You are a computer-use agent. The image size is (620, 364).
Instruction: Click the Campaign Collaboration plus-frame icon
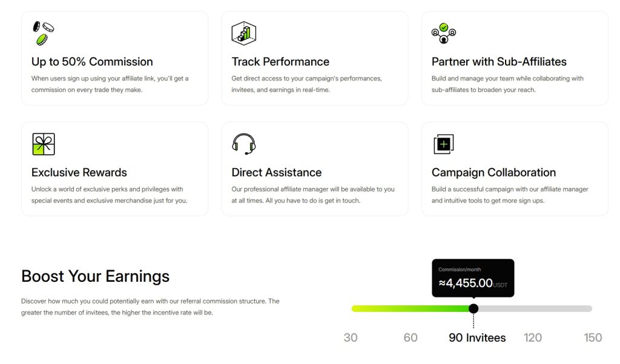pyautogui.click(x=443, y=143)
